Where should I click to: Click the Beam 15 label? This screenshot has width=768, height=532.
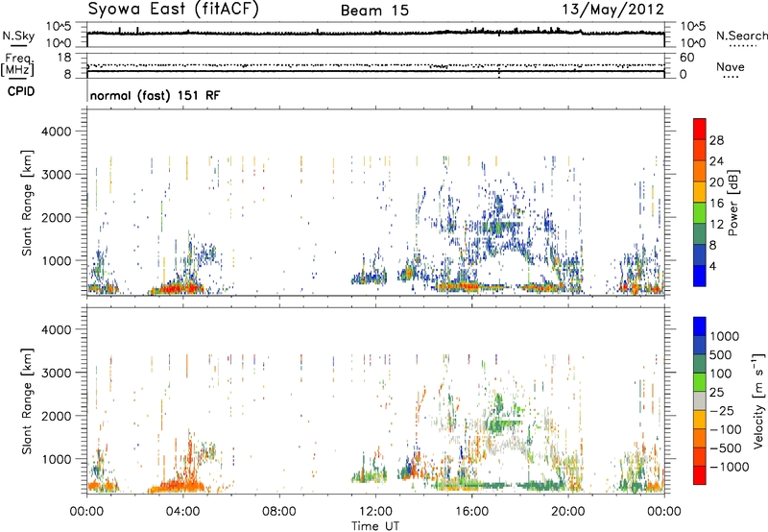click(374, 11)
